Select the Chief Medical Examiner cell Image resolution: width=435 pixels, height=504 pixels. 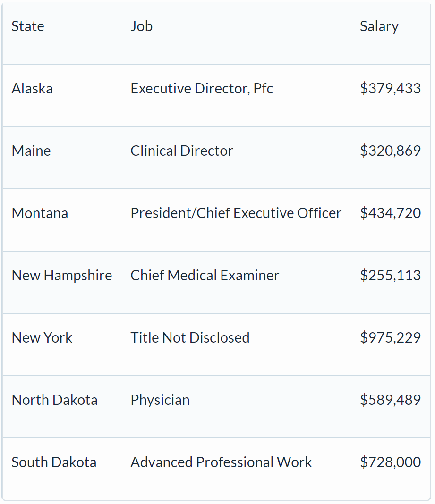[x=205, y=276]
